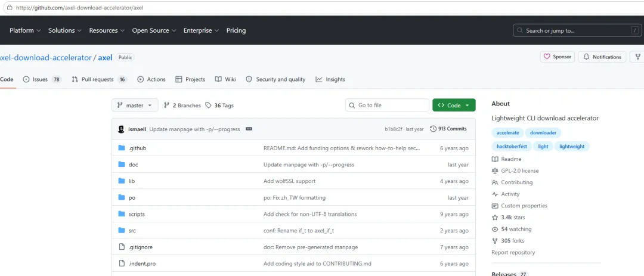Screen dimensions: 644x276
Task: Open the green Code dropdown button
Action: pos(454,105)
